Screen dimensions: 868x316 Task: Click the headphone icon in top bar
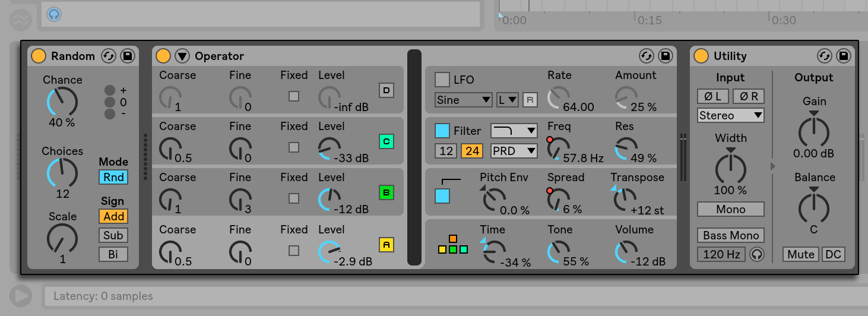pos(54,13)
